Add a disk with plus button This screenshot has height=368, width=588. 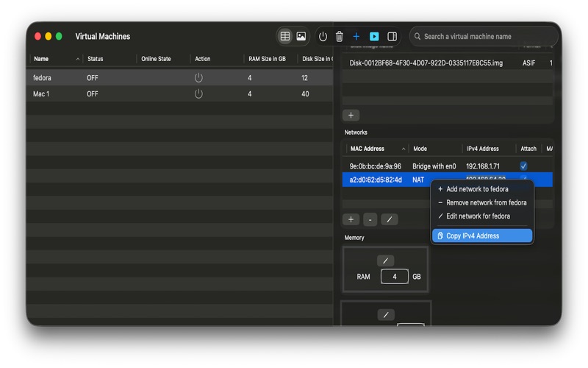point(351,116)
